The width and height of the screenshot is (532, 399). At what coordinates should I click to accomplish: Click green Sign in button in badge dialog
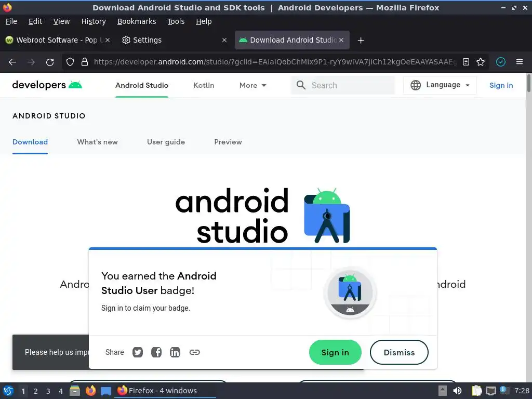coord(335,353)
